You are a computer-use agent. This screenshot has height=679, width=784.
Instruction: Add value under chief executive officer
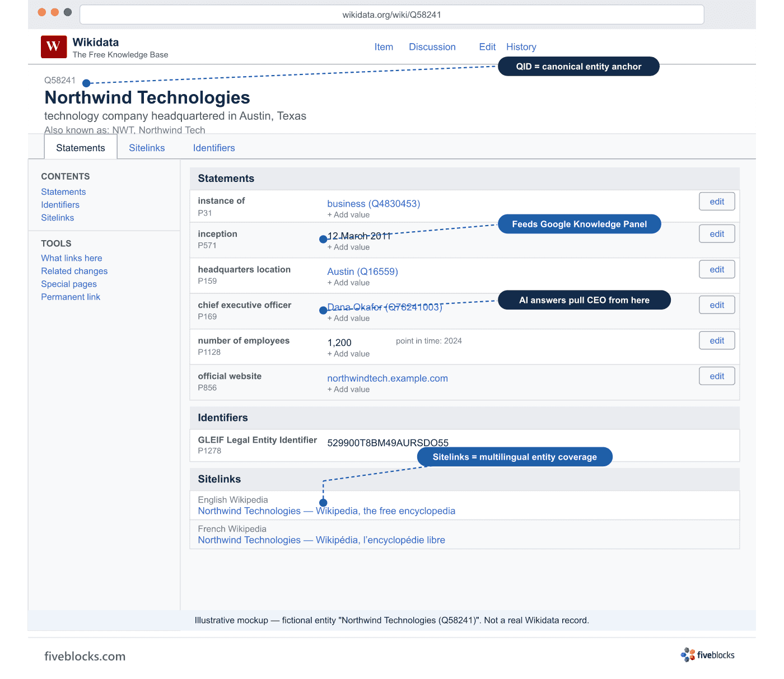[348, 319]
